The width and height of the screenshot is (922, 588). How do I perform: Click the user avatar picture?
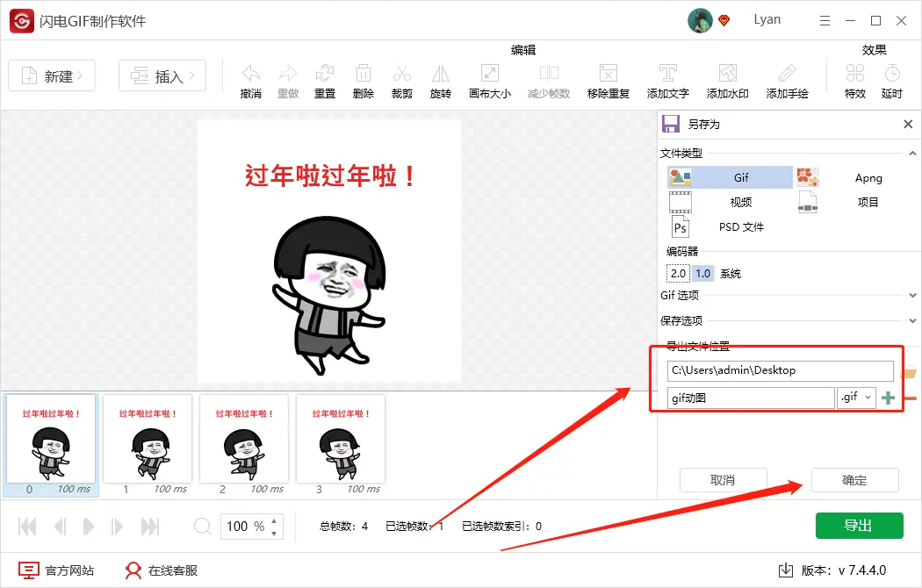click(700, 20)
